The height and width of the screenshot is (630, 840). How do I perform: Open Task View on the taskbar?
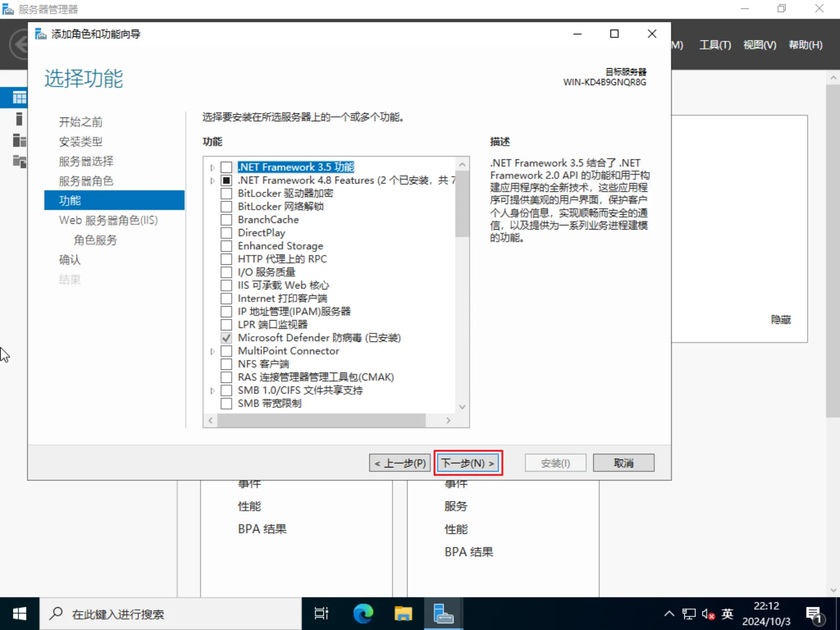(321, 614)
